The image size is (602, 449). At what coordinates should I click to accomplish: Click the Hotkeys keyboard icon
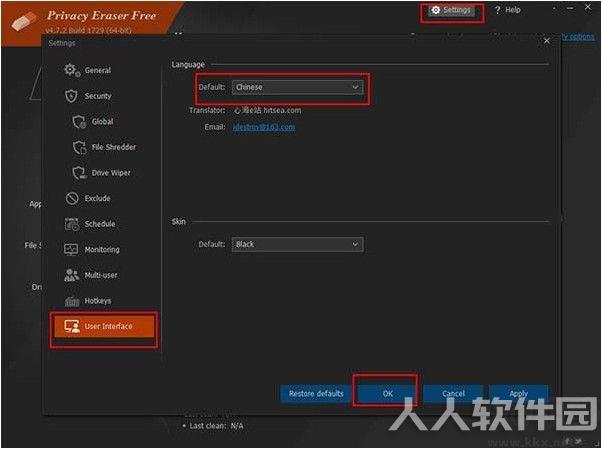click(x=72, y=301)
